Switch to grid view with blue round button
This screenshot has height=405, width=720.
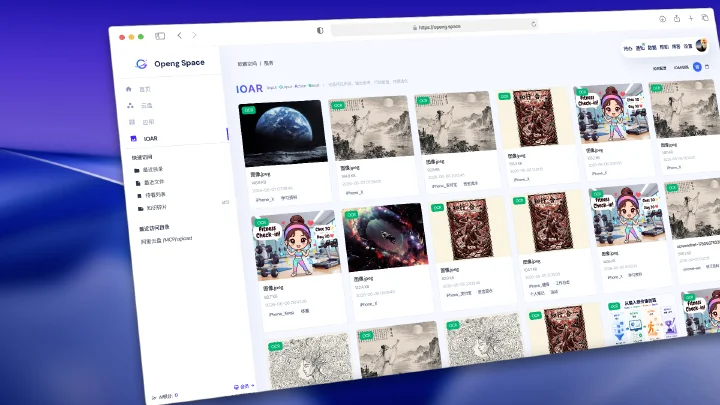click(697, 67)
